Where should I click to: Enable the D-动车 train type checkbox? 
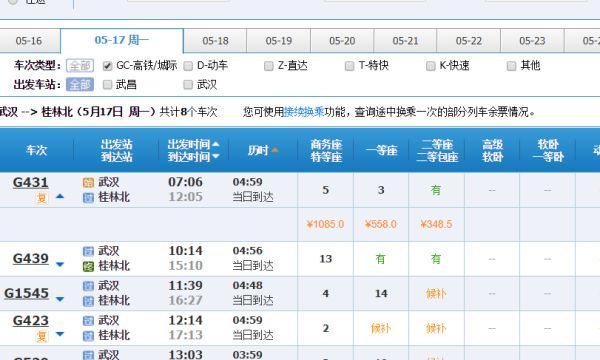[x=188, y=66]
